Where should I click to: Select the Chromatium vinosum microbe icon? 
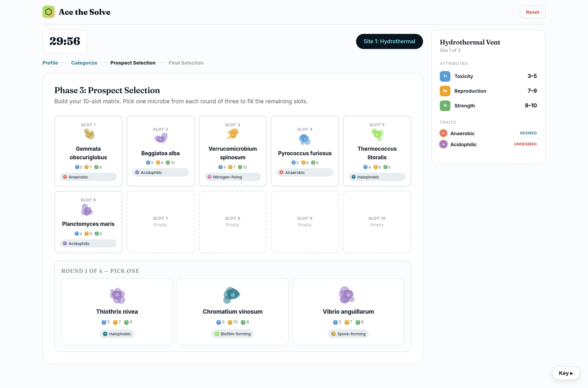click(232, 295)
